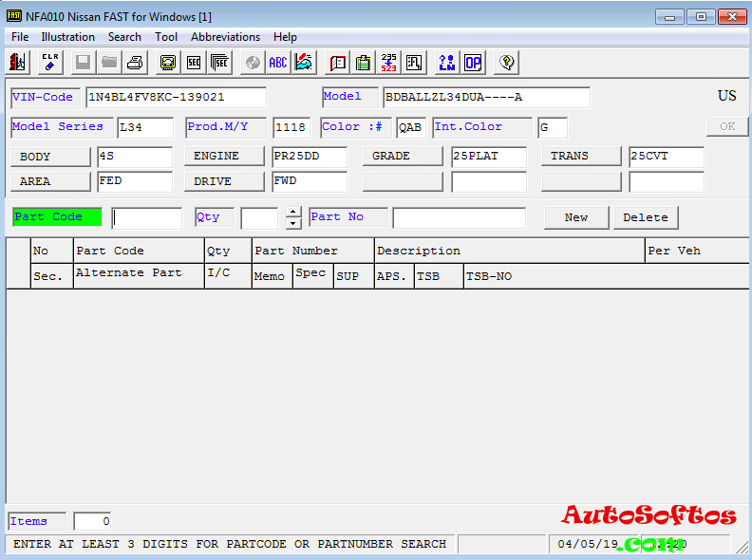Image resolution: width=752 pixels, height=560 pixels.
Task: Click the PR25DD engine value field
Action: coord(310,157)
